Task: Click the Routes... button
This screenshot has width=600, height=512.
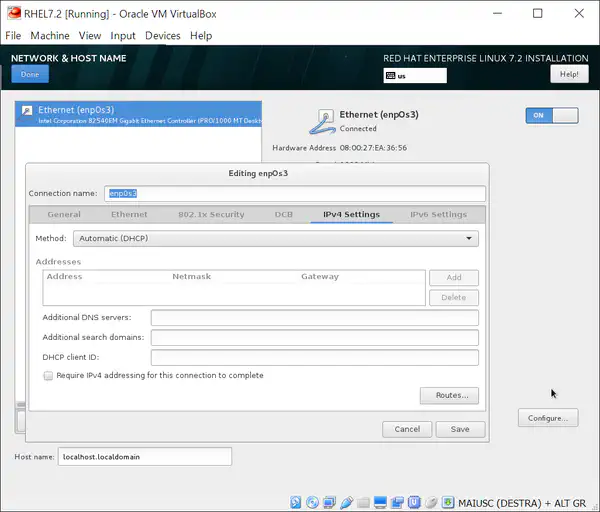Action: coord(449,395)
